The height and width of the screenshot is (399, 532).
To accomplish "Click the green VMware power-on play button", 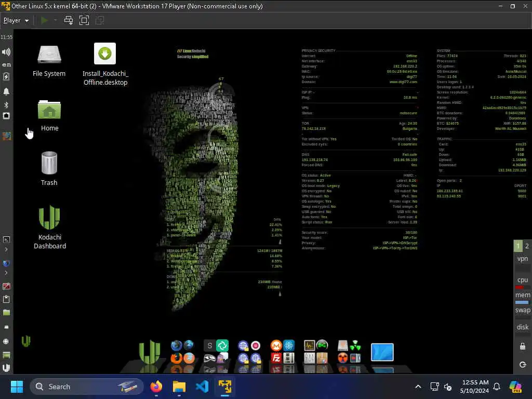I will (x=45, y=20).
